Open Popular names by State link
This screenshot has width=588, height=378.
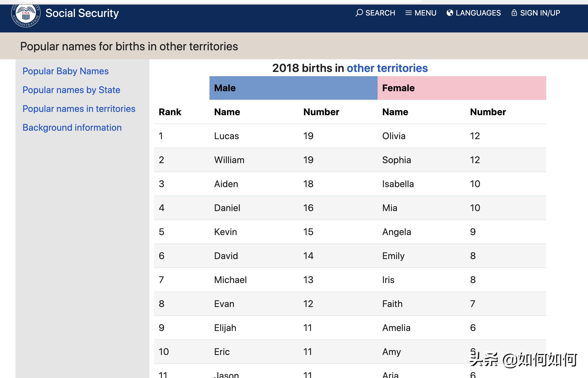(x=71, y=90)
